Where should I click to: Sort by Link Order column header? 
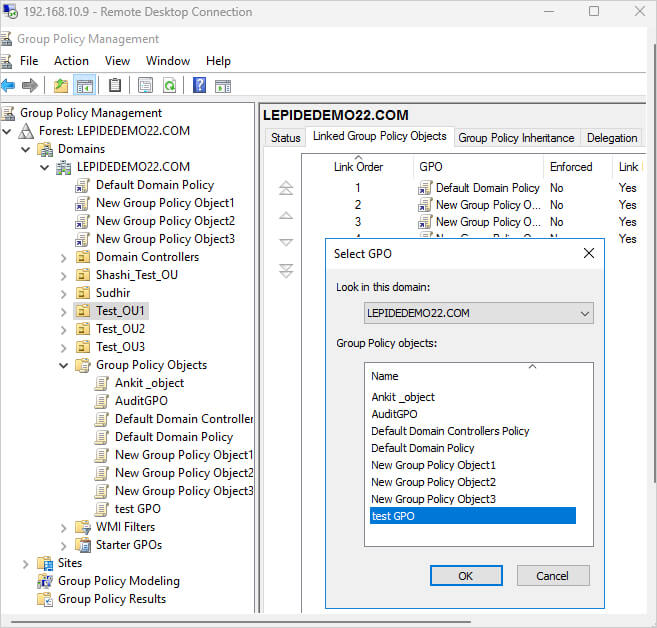click(358, 167)
